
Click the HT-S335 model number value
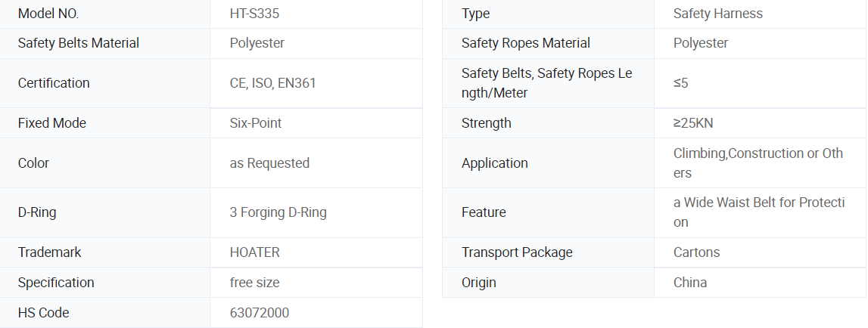point(254,14)
